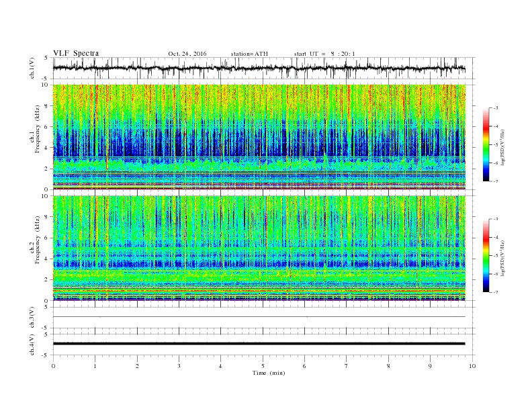Click the log(PSD) label beside ch.1 colorbar

point(503,147)
